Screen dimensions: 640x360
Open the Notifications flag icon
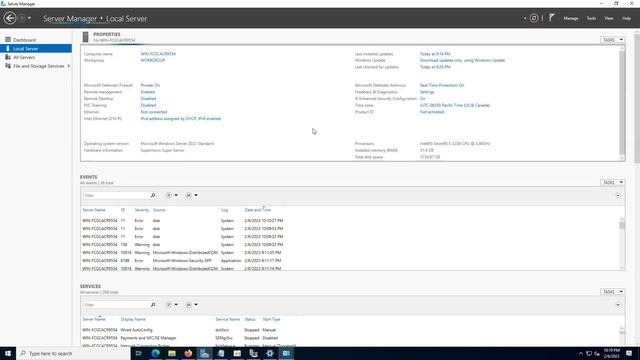pyautogui.click(x=552, y=18)
